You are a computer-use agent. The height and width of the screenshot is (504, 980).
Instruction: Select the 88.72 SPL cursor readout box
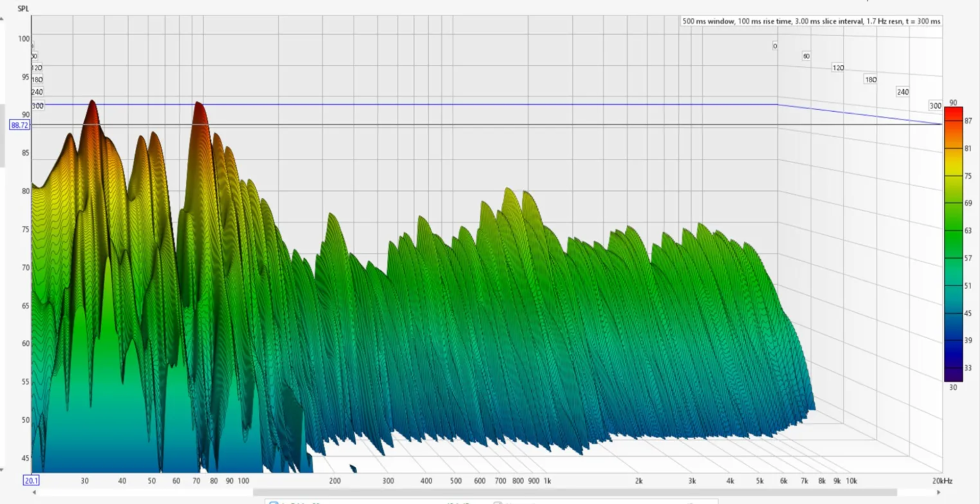pyautogui.click(x=19, y=125)
